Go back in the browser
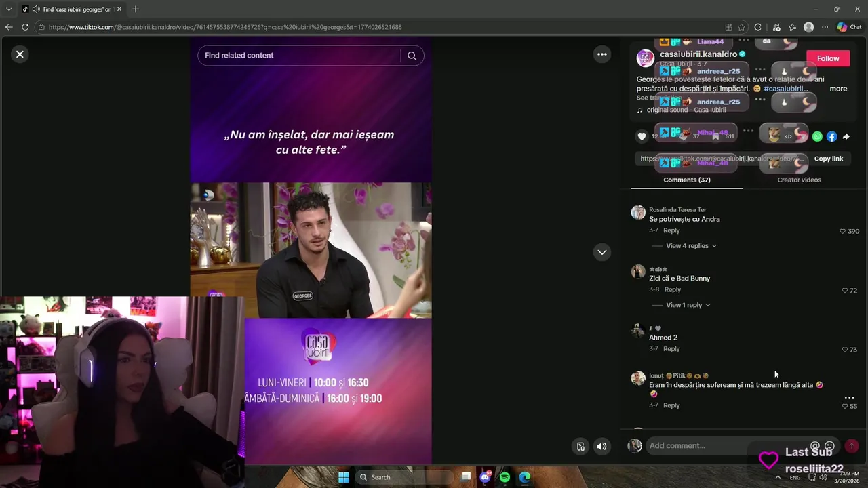 pyautogui.click(x=9, y=27)
